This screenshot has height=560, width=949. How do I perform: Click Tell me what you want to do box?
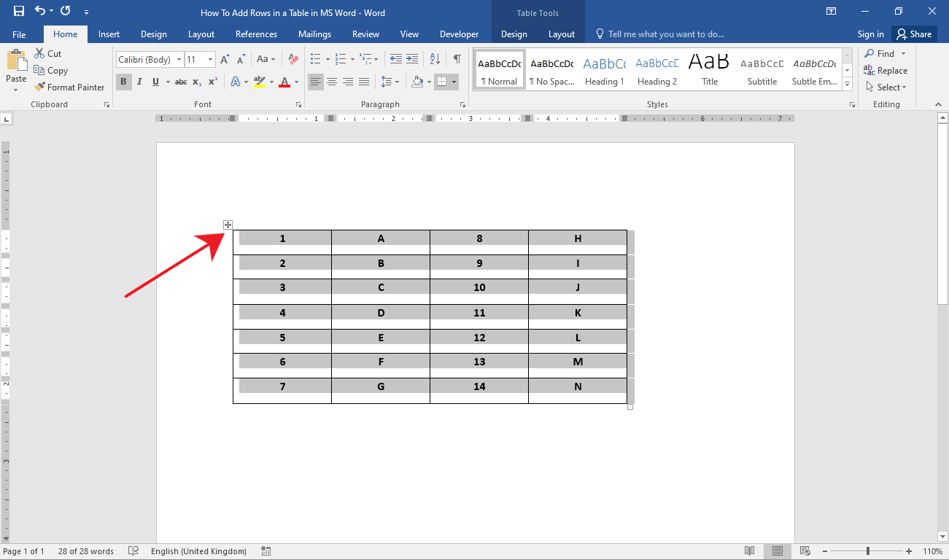coord(660,34)
